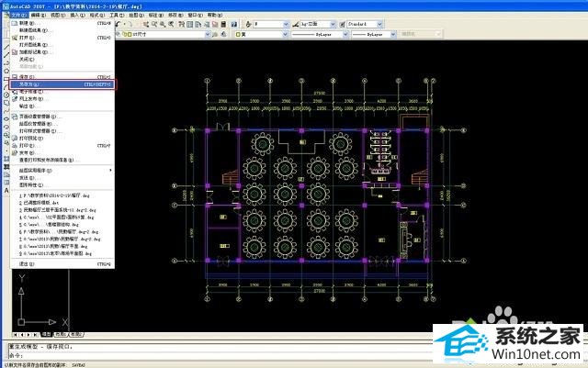
Task: Expand the 绘图实用程序 submenu arrow
Action: point(110,170)
